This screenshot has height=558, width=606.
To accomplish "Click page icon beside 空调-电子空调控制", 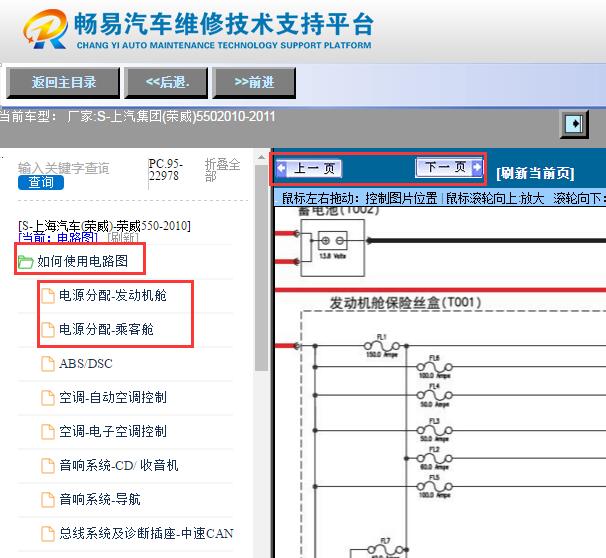I will tap(48, 432).
